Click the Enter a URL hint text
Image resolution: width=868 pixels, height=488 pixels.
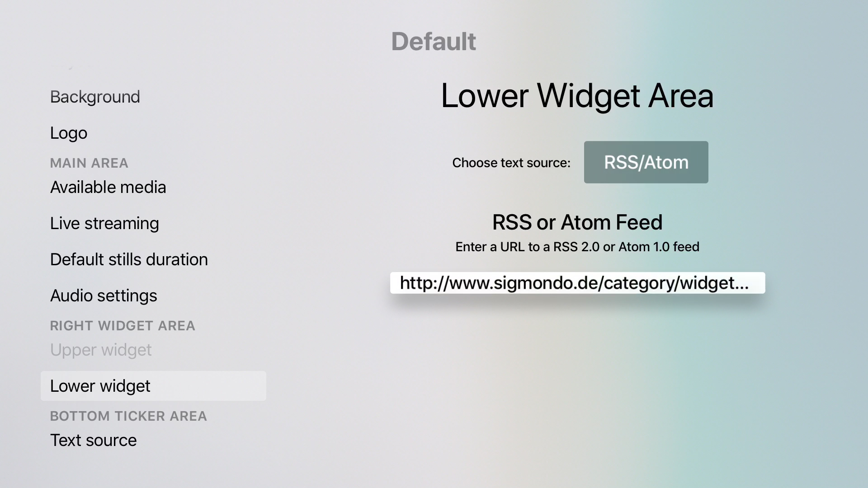click(577, 247)
